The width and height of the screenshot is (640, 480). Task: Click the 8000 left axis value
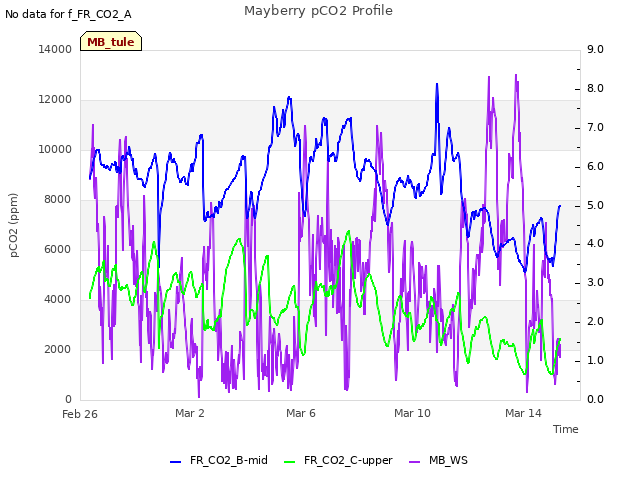(x=58, y=200)
